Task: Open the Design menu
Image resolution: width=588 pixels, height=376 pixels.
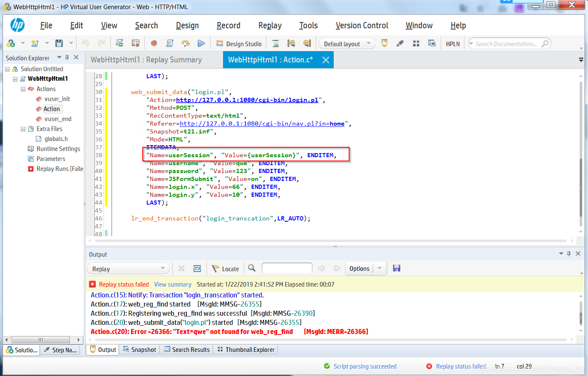Action: coord(187,25)
